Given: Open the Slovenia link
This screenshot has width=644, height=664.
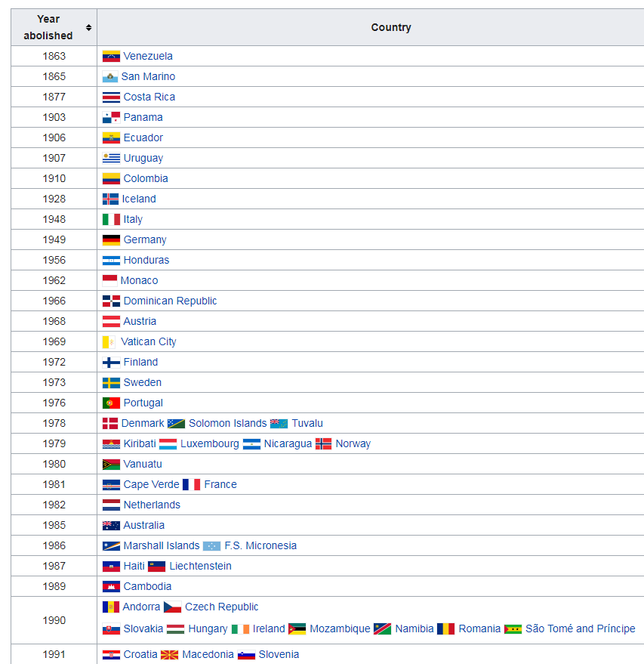Looking at the screenshot, I should click(x=279, y=655).
